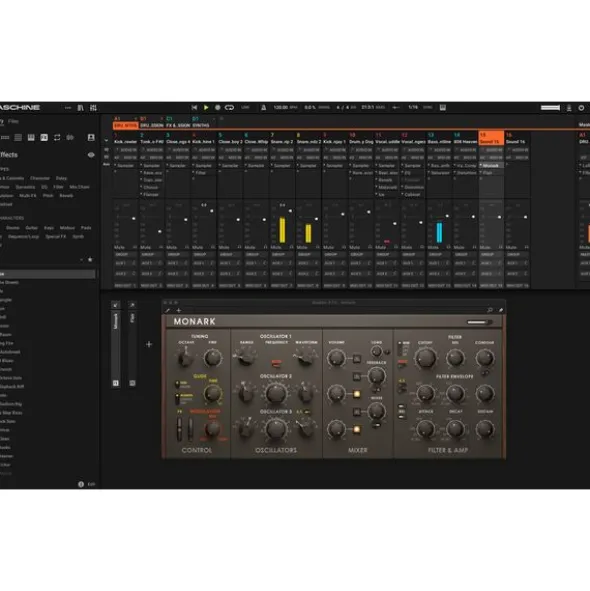The height and width of the screenshot is (591, 590).
Task: Start recording with the Record button
Action: coord(218,107)
